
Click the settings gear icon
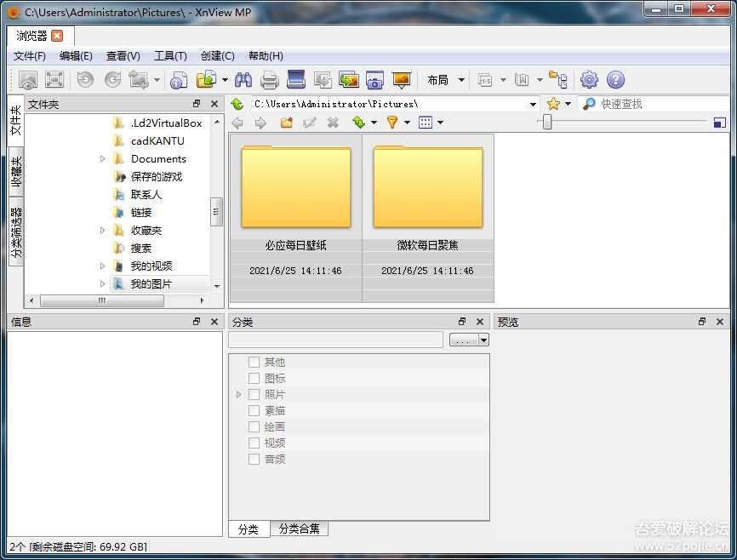point(588,79)
